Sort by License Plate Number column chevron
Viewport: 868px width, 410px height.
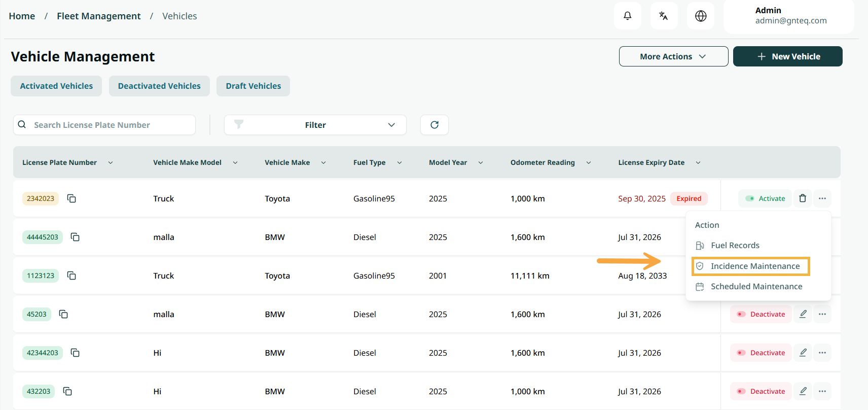pos(111,162)
